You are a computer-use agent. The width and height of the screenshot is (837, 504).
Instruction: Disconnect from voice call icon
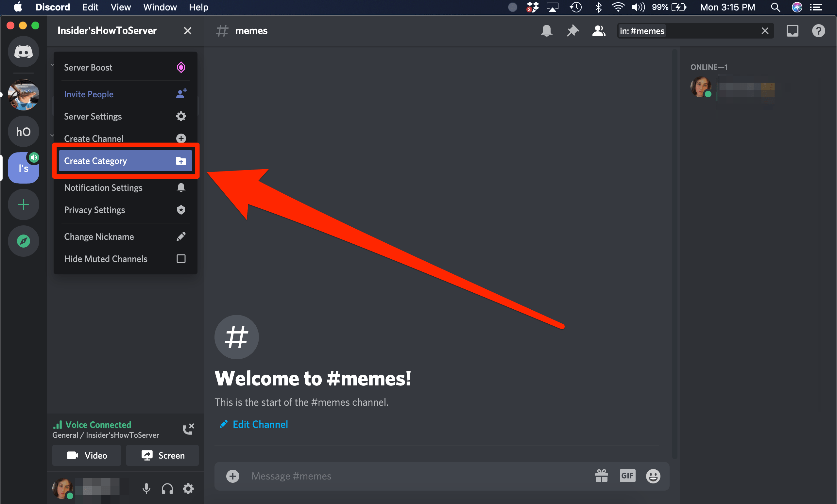pyautogui.click(x=188, y=429)
